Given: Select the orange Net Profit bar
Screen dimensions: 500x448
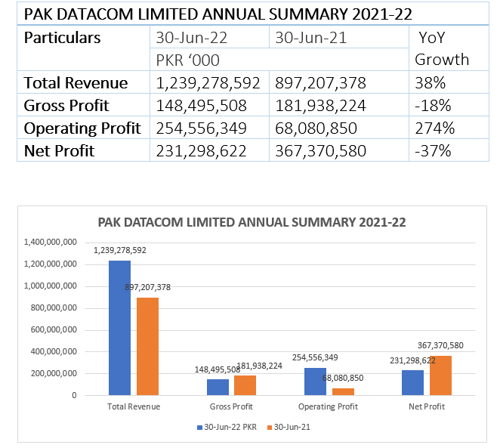Looking at the screenshot, I should [440, 375].
